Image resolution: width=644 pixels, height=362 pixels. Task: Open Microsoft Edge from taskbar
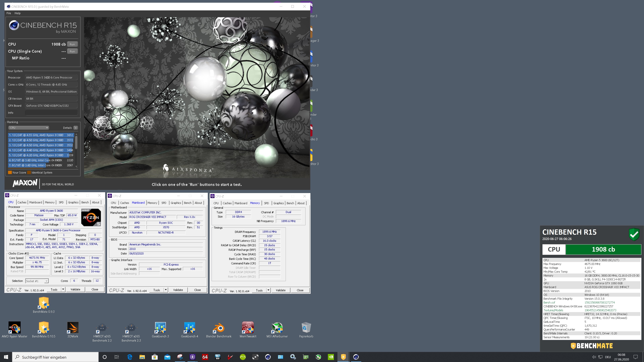(130, 357)
